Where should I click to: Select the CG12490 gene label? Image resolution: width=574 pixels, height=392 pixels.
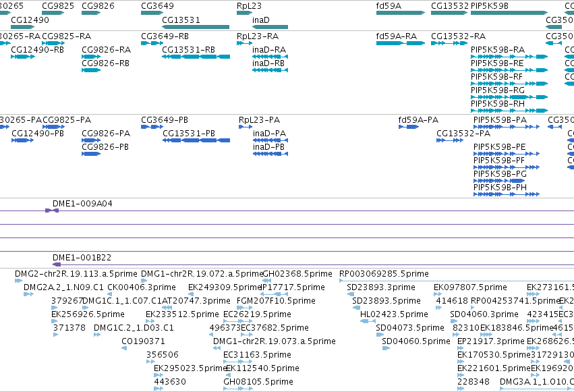pos(30,20)
